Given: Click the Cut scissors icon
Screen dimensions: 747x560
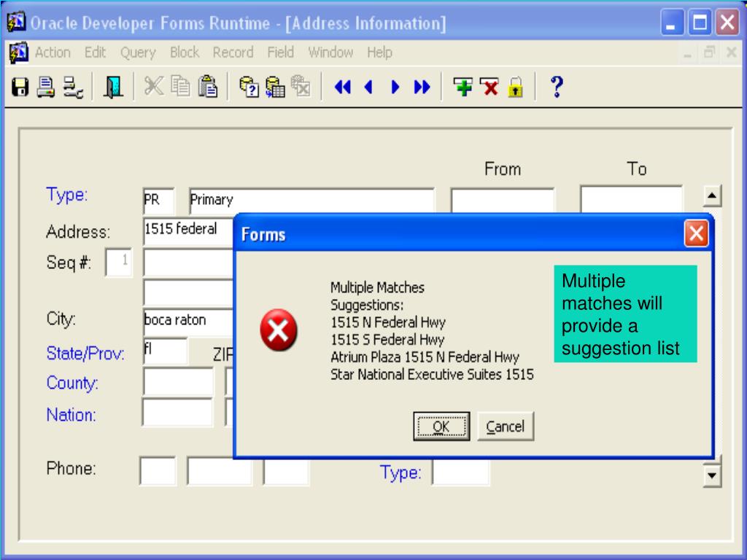Looking at the screenshot, I should (153, 87).
